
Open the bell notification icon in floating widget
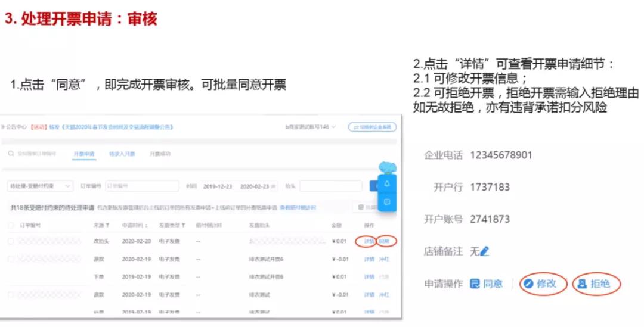click(x=387, y=183)
